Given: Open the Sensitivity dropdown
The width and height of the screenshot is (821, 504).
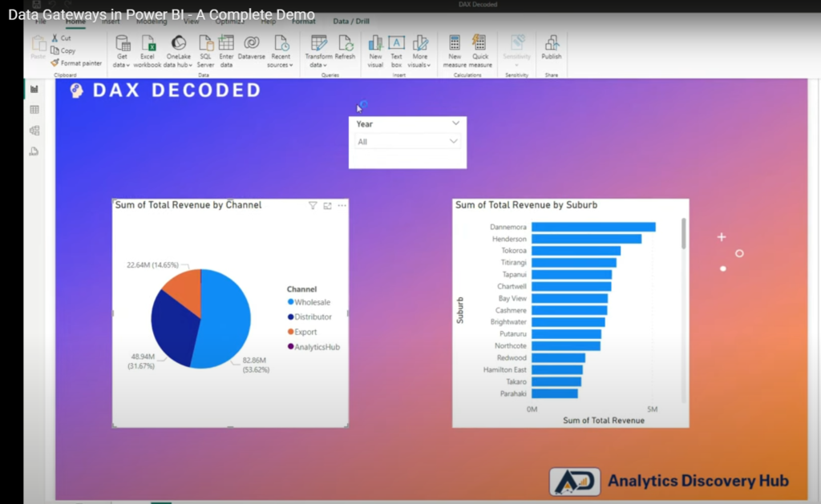Looking at the screenshot, I should pyautogui.click(x=517, y=51).
